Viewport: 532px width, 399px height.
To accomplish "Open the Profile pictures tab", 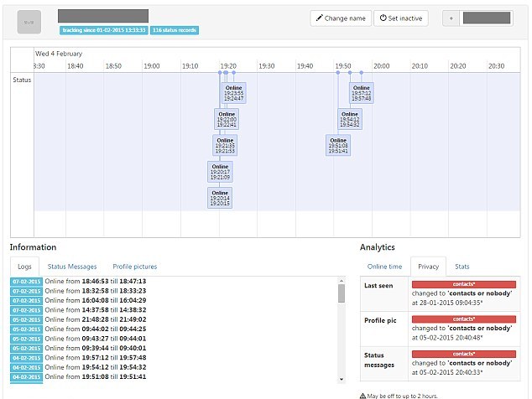I will [x=135, y=267].
